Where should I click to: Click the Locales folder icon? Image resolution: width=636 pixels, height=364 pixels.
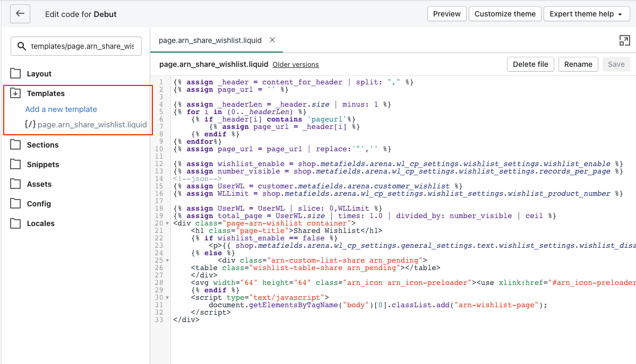pos(15,223)
